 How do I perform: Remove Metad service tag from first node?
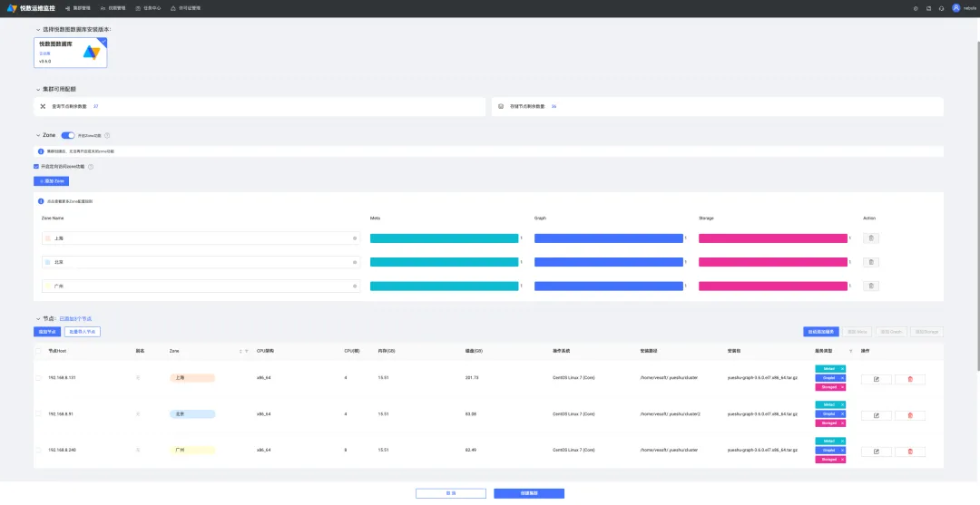pos(842,369)
